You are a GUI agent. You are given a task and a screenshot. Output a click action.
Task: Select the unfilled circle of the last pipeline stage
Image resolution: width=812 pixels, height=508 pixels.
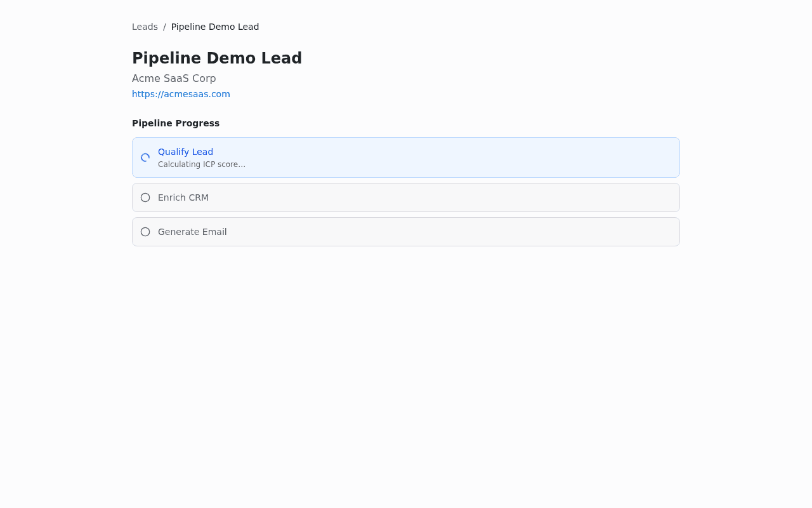coord(145,232)
